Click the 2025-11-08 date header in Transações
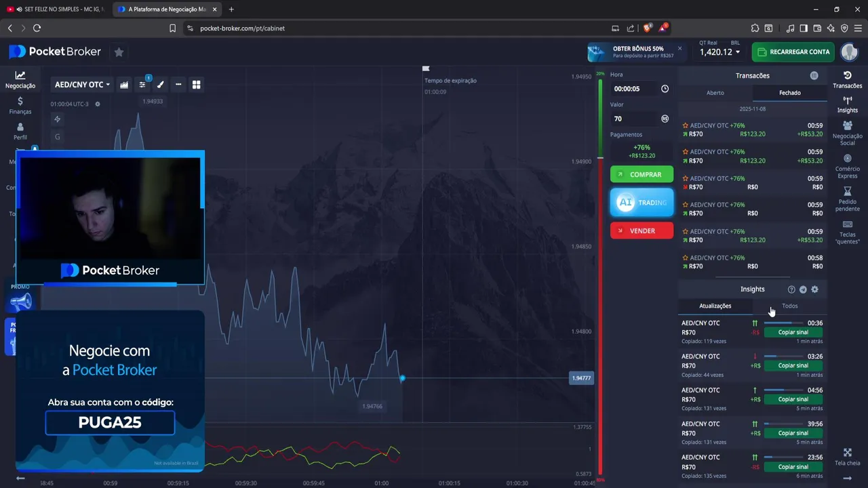Screen dimensions: 868x488 pyautogui.click(x=753, y=109)
